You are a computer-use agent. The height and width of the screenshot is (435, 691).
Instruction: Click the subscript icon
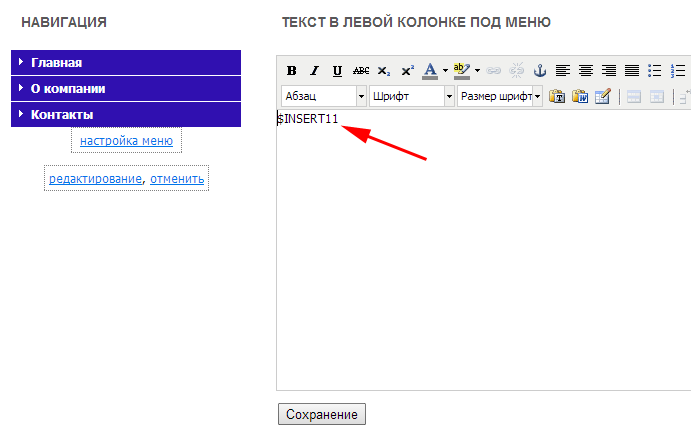384,71
